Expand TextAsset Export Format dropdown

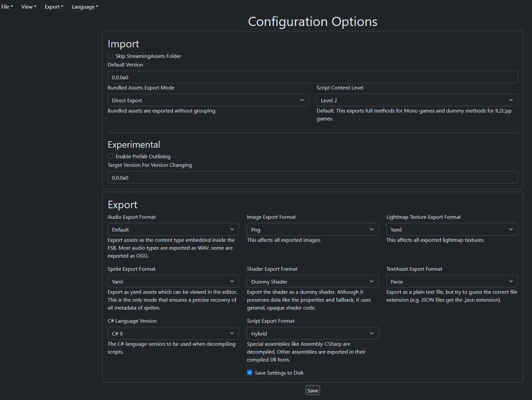click(452, 281)
